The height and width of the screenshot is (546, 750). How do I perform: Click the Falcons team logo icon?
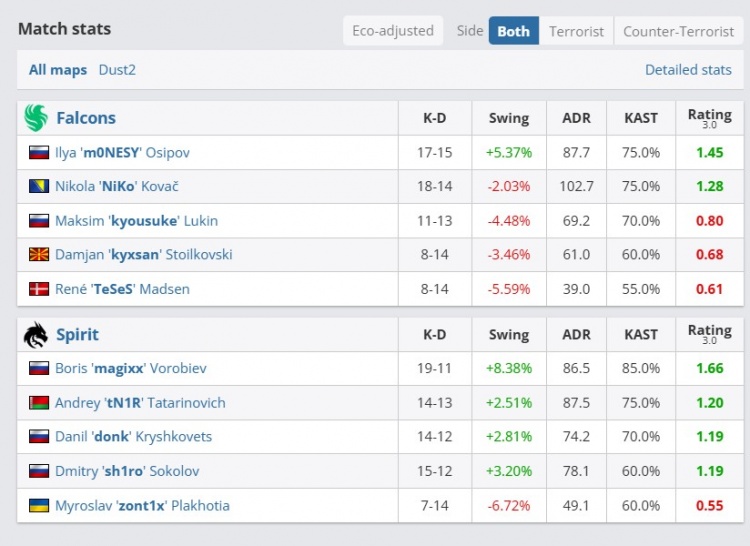point(36,118)
